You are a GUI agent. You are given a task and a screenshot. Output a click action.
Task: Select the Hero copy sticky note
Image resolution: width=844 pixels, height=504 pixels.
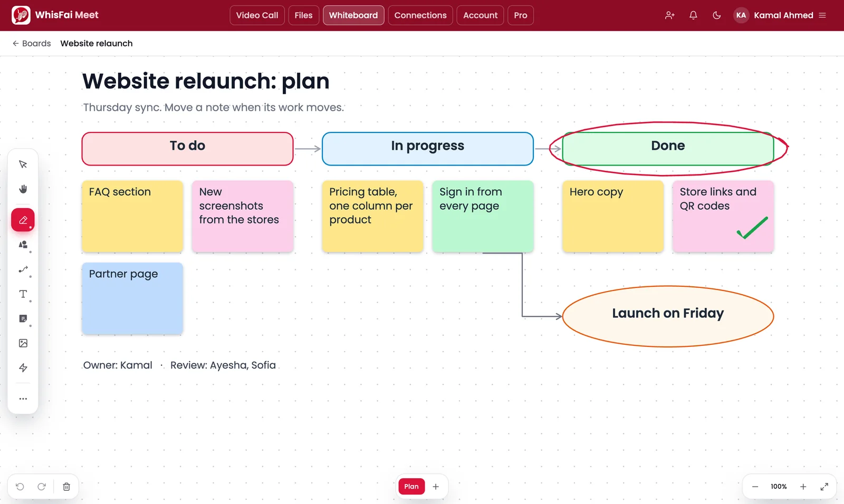click(x=613, y=216)
